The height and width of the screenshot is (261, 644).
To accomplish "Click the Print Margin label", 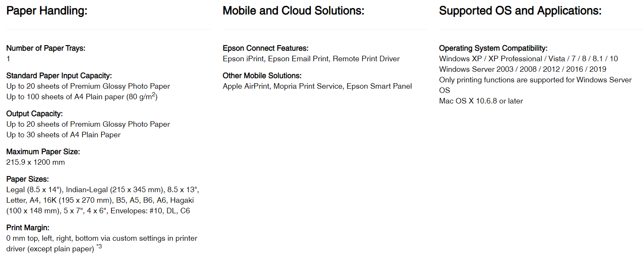I will (x=28, y=228).
